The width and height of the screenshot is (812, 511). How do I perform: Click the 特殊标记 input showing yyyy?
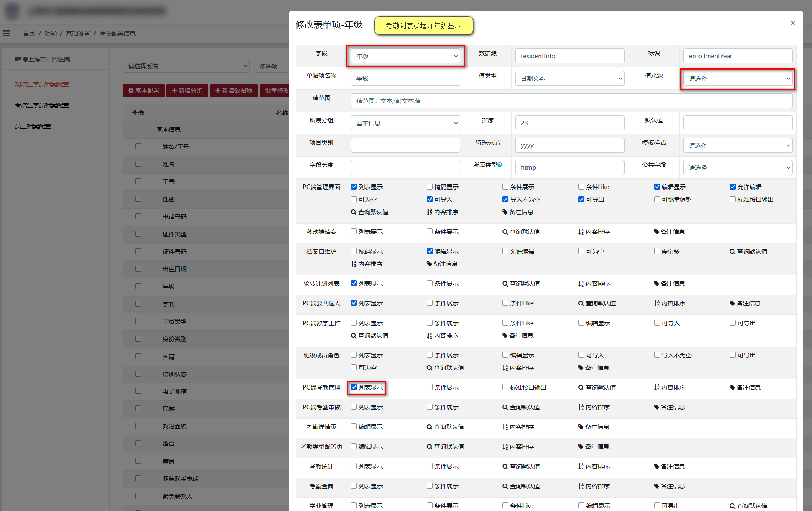pos(570,145)
